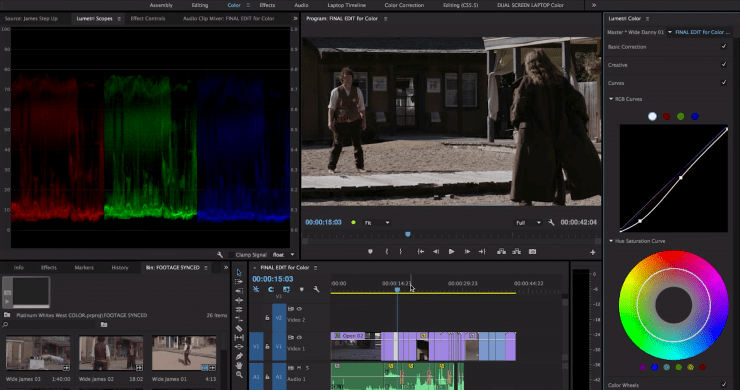
Task: Toggle lock on Video 2 track
Action: [267, 318]
